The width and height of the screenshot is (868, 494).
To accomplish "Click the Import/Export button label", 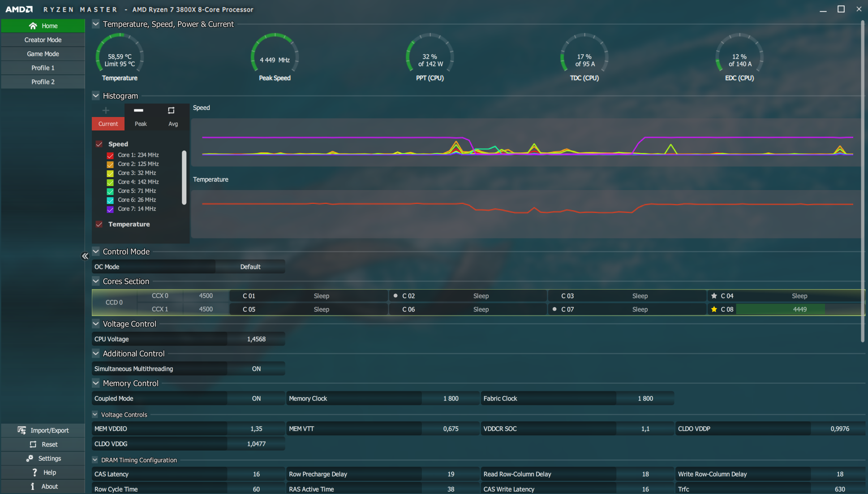I will pyautogui.click(x=49, y=430).
